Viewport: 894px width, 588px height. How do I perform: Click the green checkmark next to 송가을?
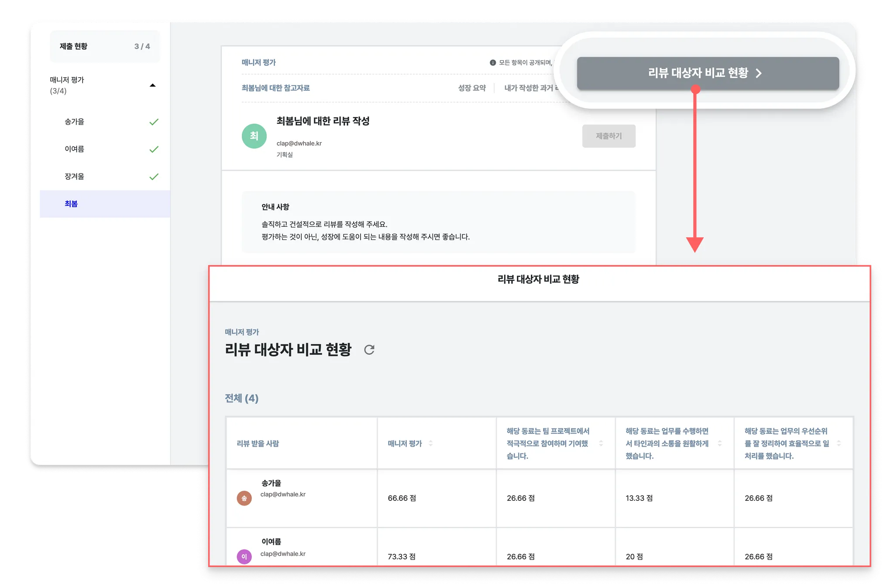click(x=154, y=122)
